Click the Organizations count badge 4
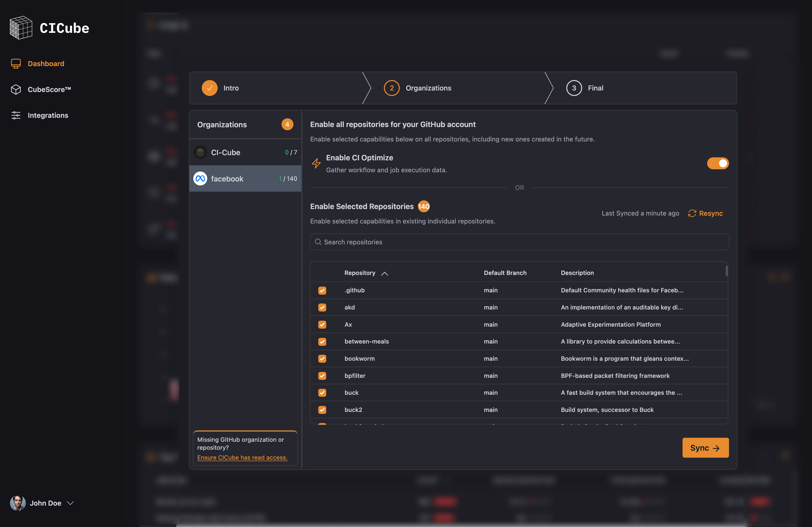The height and width of the screenshot is (527, 812). coord(287,125)
